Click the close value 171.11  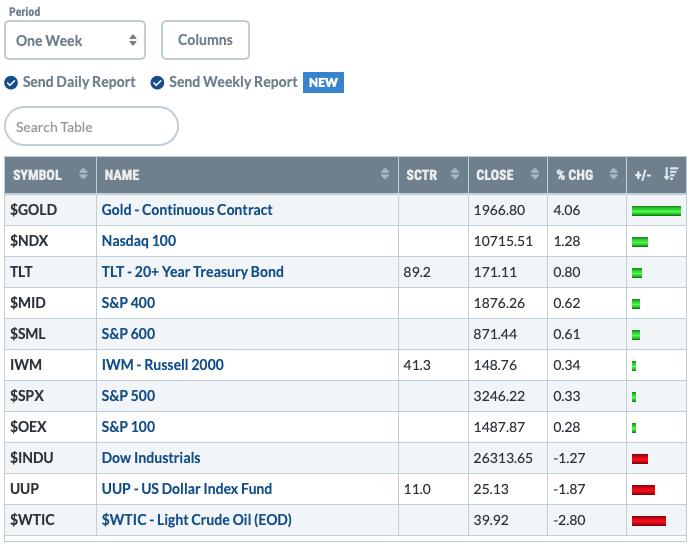(x=495, y=272)
